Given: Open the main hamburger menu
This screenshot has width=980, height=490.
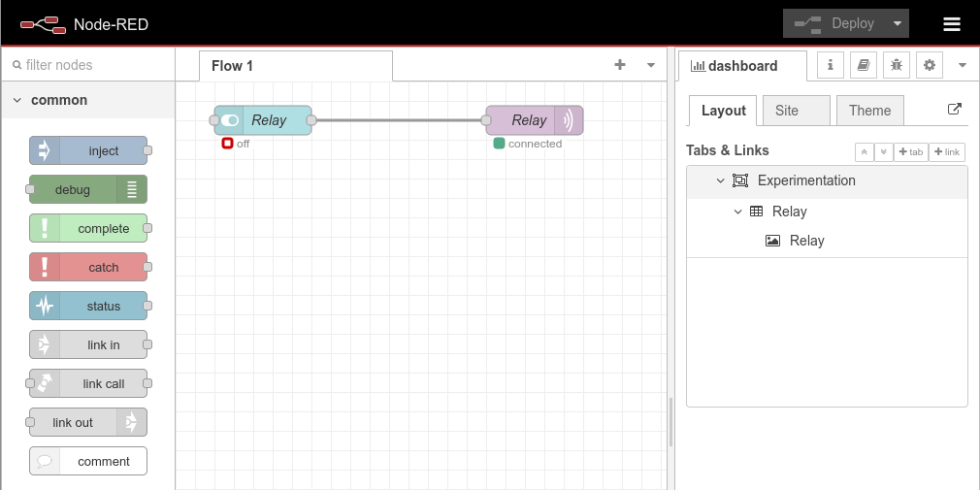Looking at the screenshot, I should click(x=952, y=24).
